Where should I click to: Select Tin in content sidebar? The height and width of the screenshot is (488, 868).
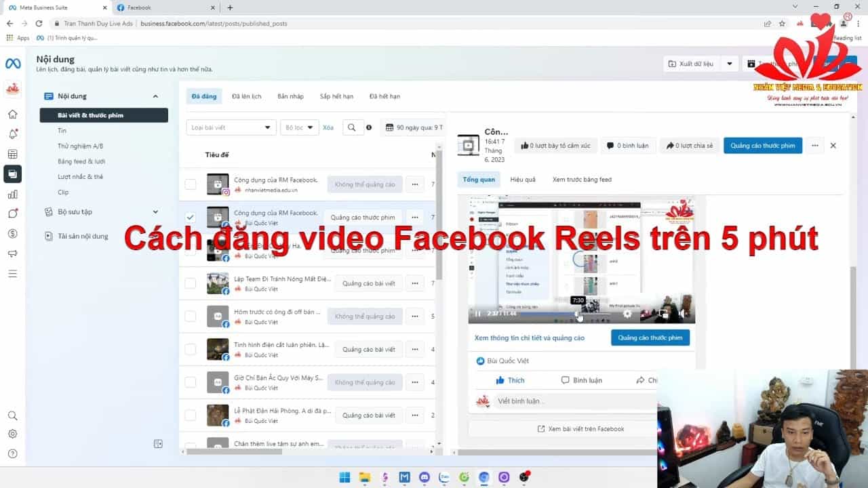coord(62,131)
